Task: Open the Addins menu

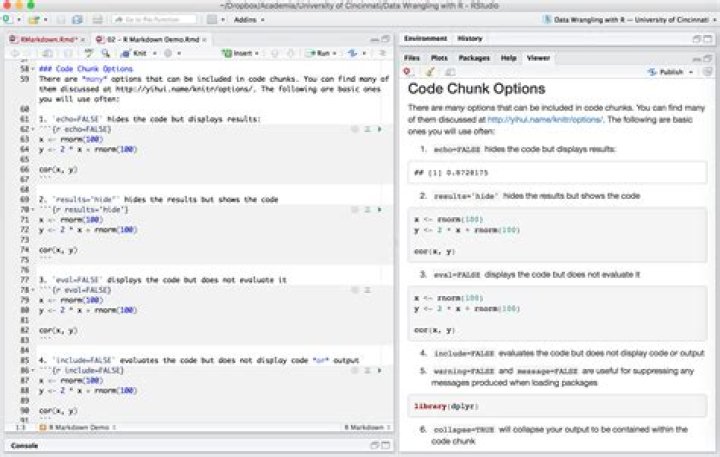Action: [x=249, y=20]
